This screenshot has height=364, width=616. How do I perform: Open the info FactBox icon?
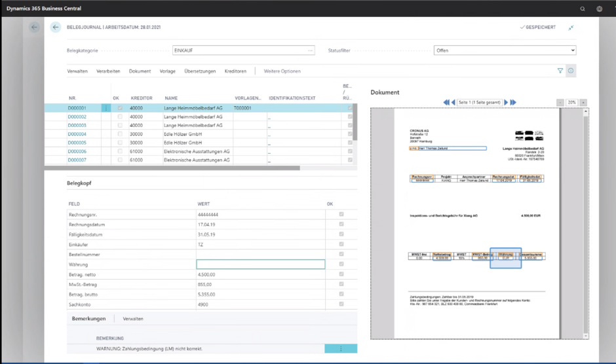point(571,71)
